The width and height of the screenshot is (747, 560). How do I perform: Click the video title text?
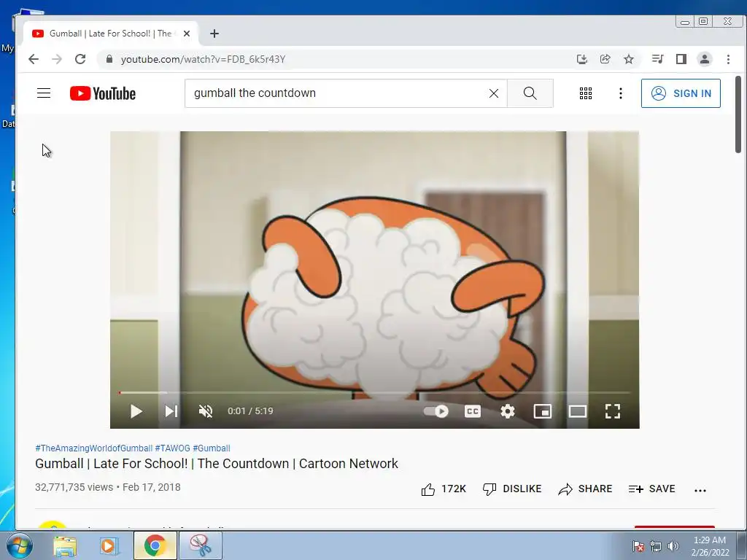point(217,463)
